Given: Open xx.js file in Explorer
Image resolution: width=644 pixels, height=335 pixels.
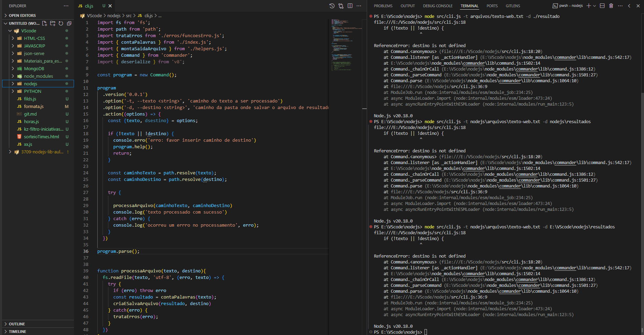Looking at the screenshot, I should coord(38,144).
